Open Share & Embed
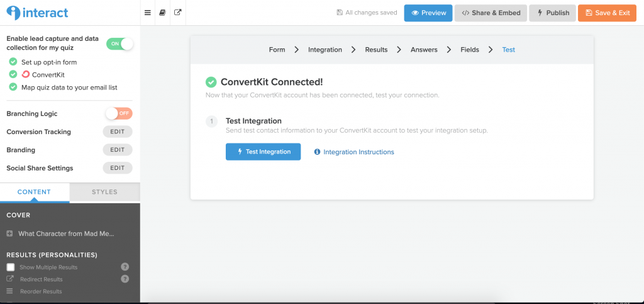The height and width of the screenshot is (304, 644). point(491,13)
